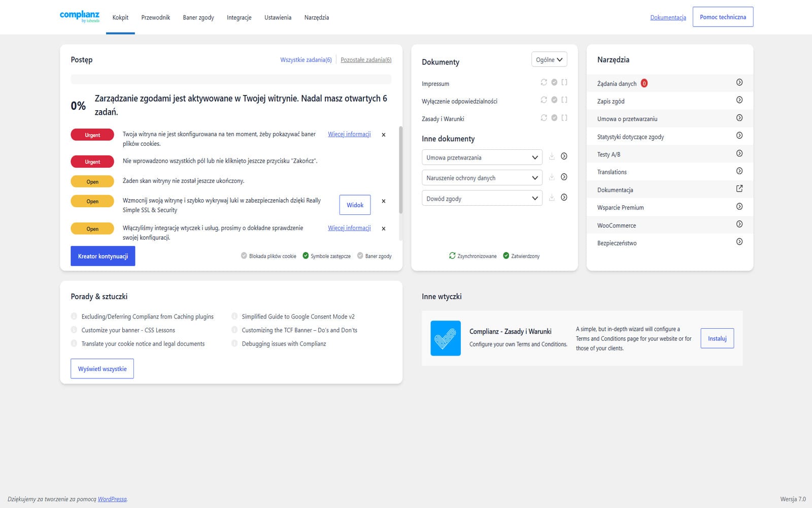
Task: Open external link icon for Dokumentacja tool
Action: [739, 188]
